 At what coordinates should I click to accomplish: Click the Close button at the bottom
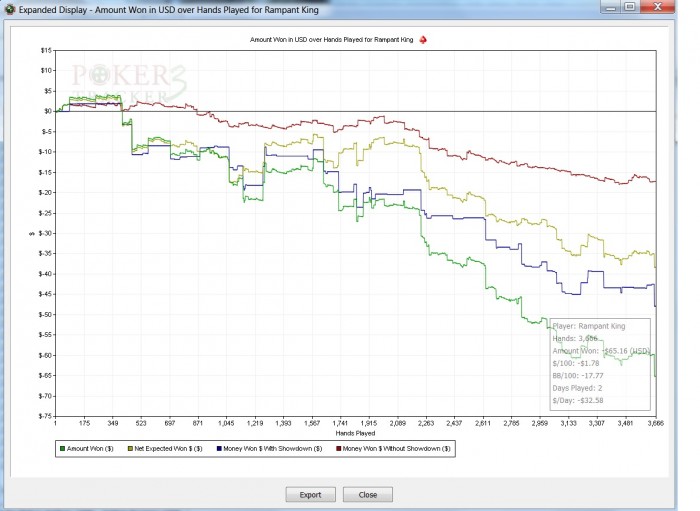point(368,494)
